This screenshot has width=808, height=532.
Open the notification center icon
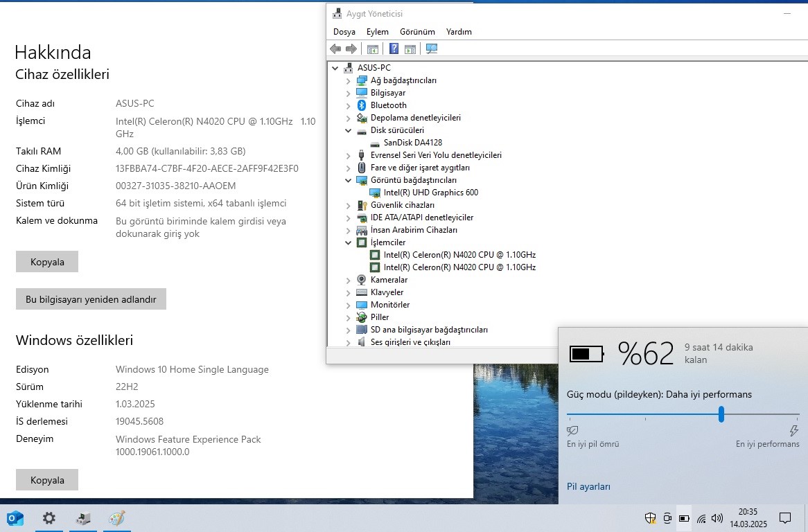click(785, 518)
